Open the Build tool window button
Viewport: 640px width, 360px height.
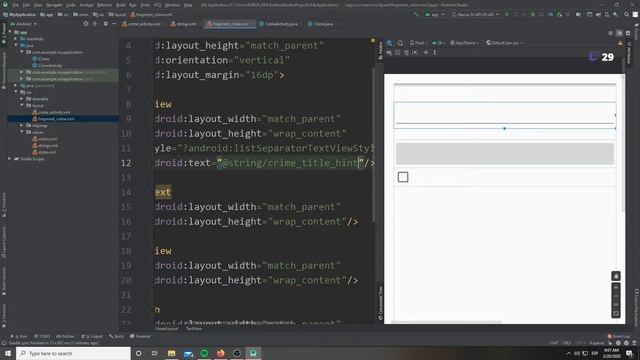(x=116, y=336)
